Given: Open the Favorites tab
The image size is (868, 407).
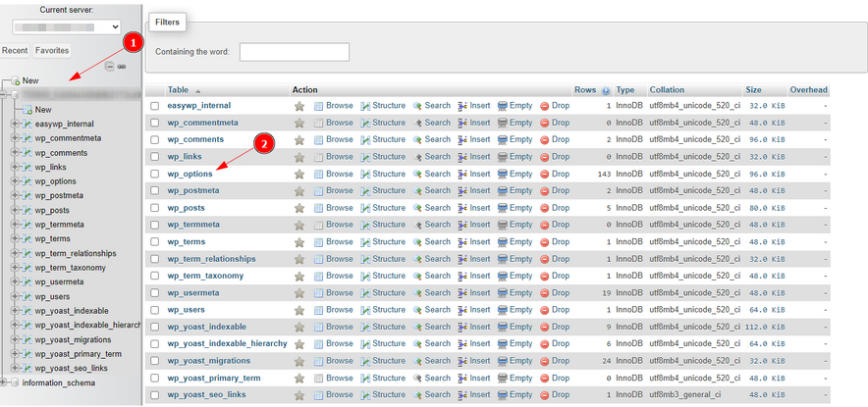Looking at the screenshot, I should click(x=52, y=50).
